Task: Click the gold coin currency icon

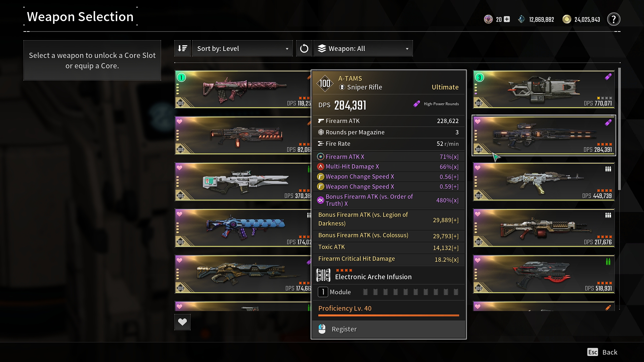Action: coord(567,19)
